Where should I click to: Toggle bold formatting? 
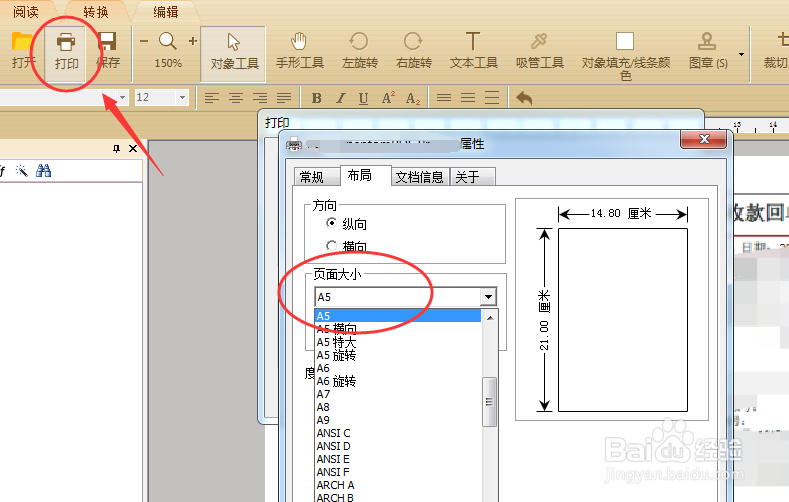(x=317, y=98)
